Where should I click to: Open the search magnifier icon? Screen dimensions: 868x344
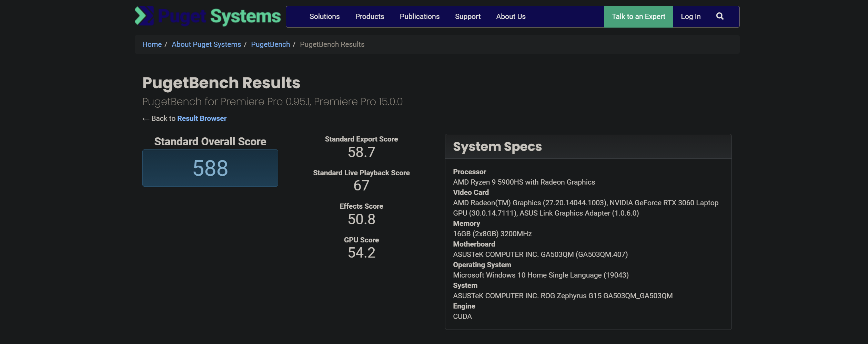point(720,16)
